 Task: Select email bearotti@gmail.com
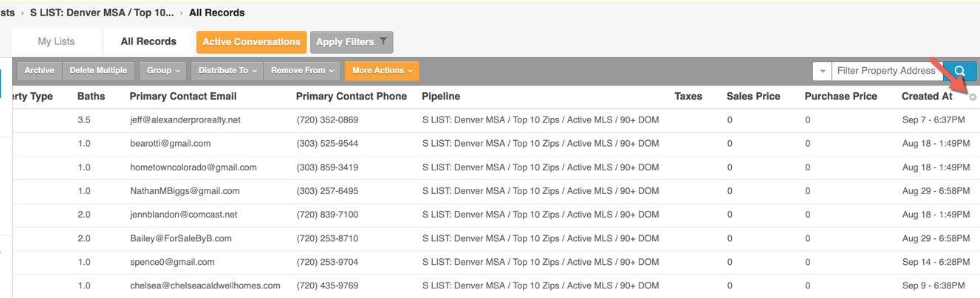(x=171, y=144)
